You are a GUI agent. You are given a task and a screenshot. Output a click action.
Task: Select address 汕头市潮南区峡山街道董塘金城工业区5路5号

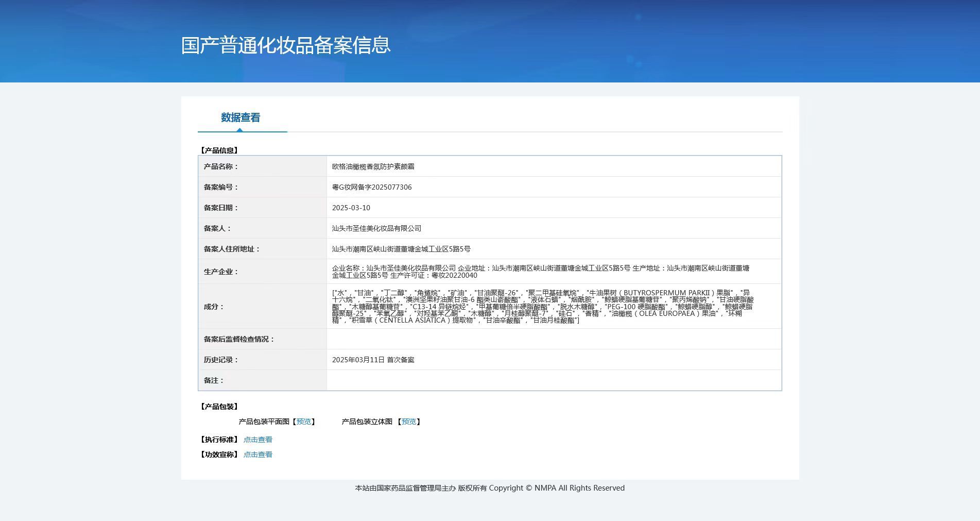(401, 249)
